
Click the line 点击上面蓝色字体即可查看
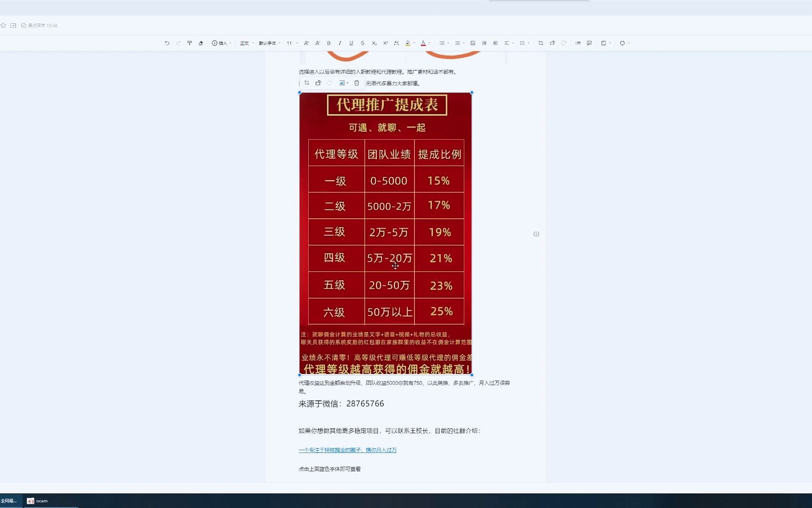[329, 469]
